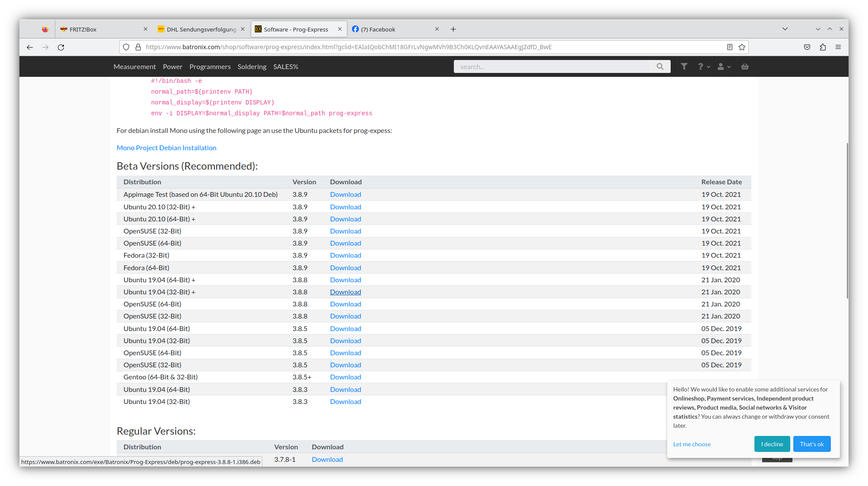Click into the shop search field
This screenshot has height=486, width=868.
[x=553, y=67]
